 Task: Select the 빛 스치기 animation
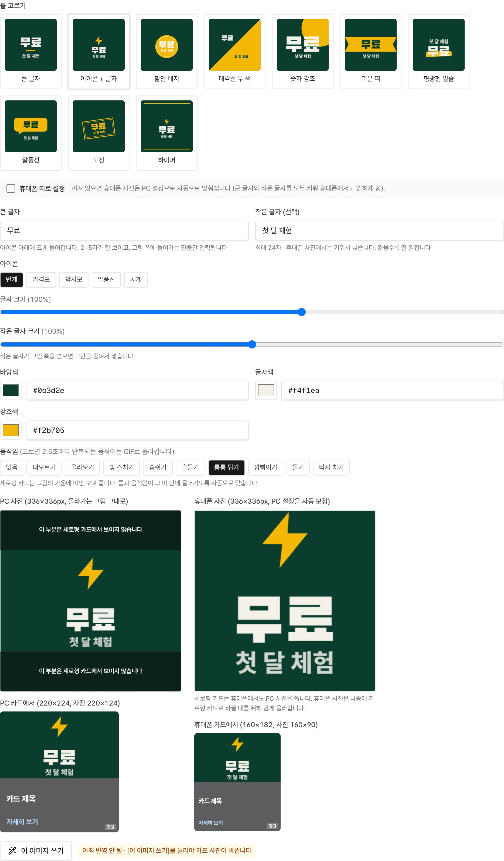pyautogui.click(x=122, y=467)
